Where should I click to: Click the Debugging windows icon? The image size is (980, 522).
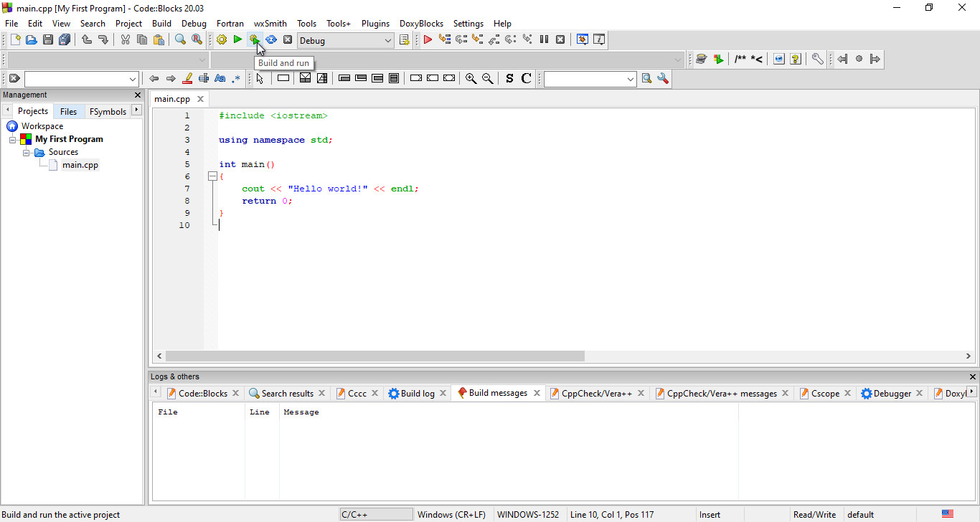(583, 39)
